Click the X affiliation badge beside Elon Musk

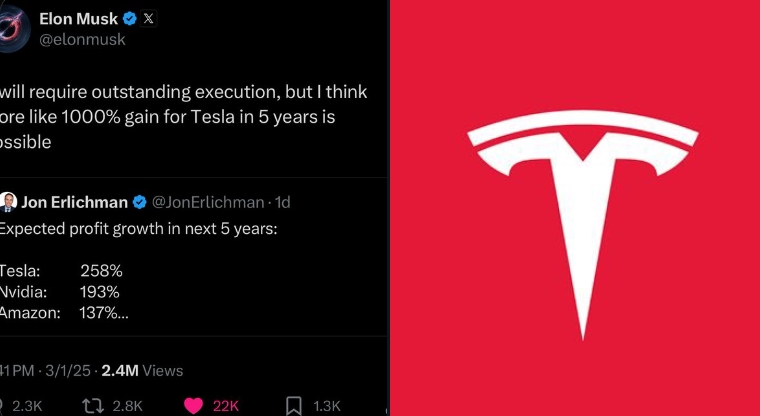[147, 19]
